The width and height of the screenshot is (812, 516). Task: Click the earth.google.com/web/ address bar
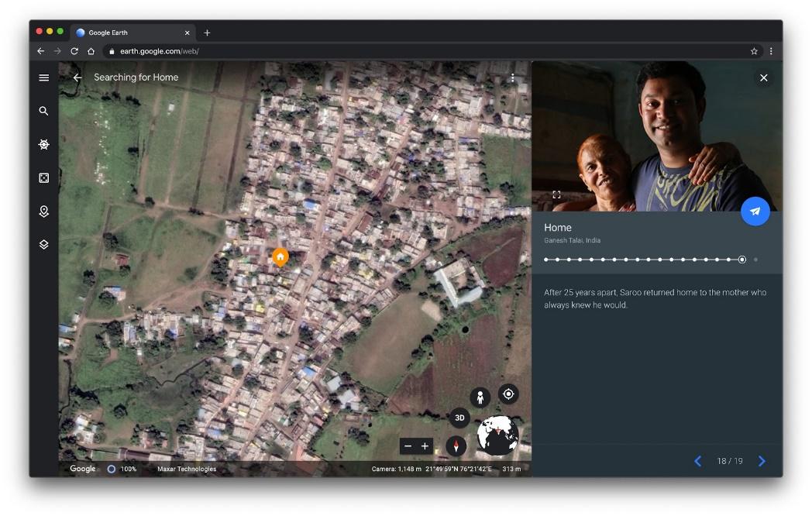pos(433,51)
